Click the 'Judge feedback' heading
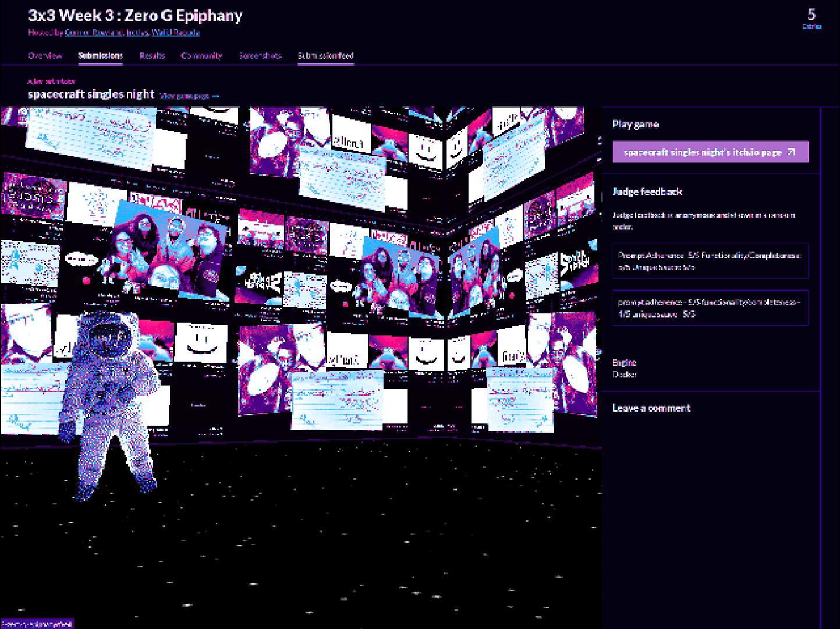Viewport: 840px width, 629px height. 647,192
